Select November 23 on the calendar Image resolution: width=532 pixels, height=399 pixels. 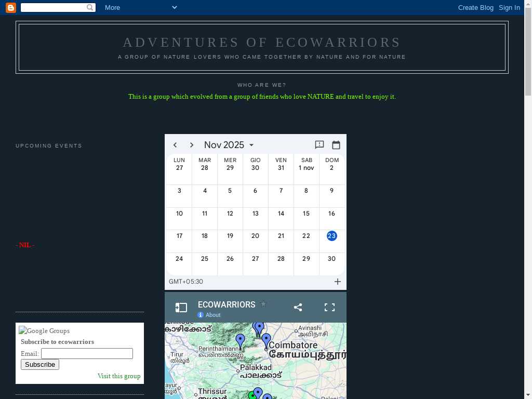tap(331, 236)
